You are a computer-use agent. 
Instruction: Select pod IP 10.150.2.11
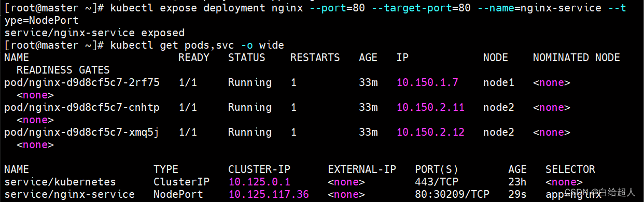pos(430,108)
